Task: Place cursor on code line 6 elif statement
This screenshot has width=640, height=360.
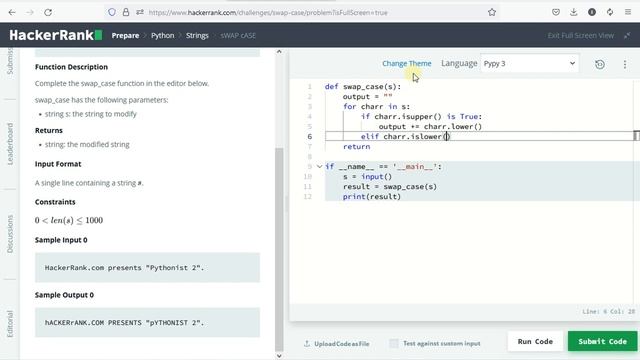Action: point(405,136)
